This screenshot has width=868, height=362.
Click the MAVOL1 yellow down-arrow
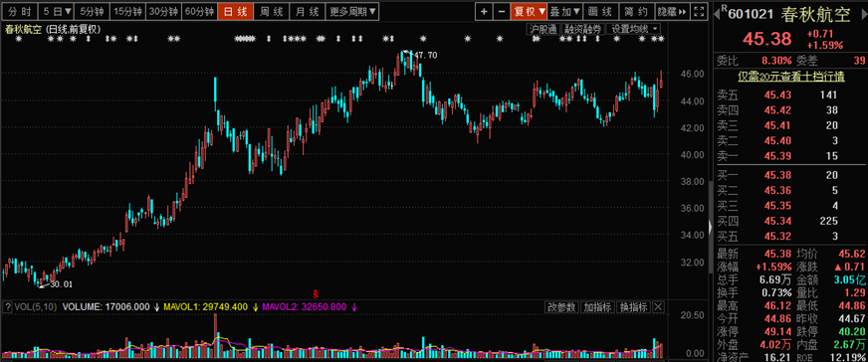point(255,307)
